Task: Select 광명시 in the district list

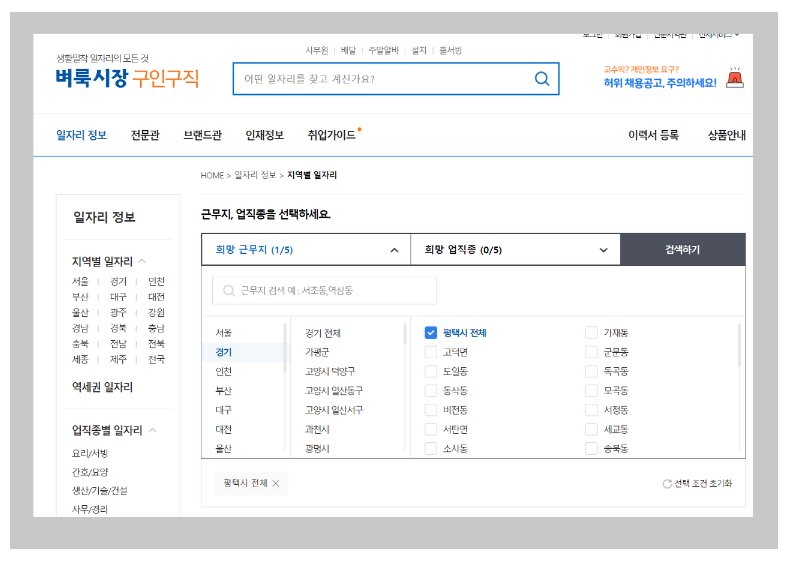Action: point(317,449)
